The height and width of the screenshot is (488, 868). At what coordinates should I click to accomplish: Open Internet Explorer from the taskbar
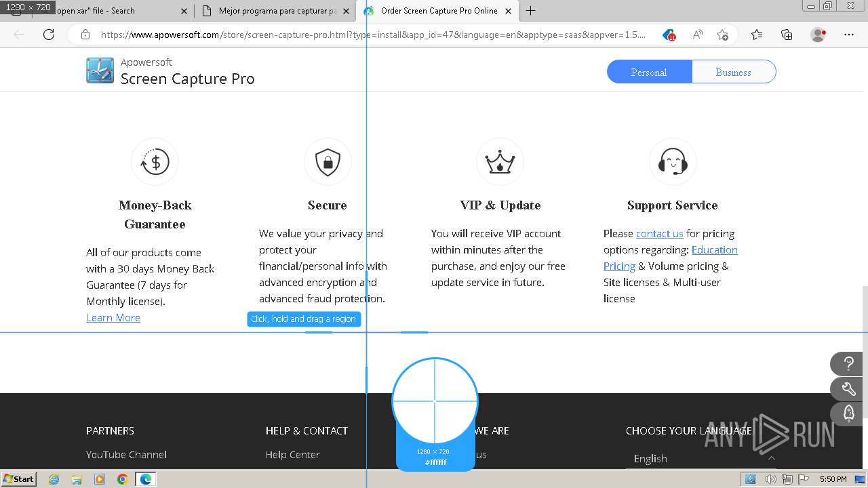pos(54,479)
